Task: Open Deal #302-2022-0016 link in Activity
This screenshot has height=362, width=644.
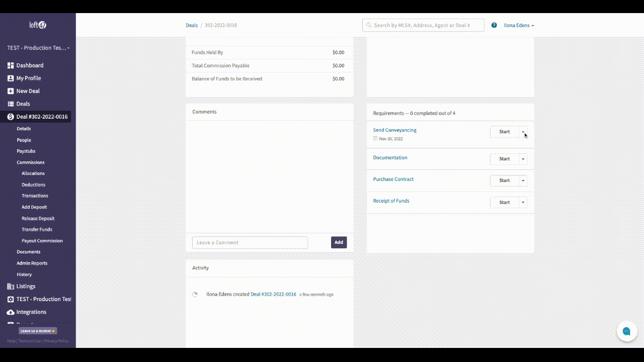Action: click(x=273, y=294)
